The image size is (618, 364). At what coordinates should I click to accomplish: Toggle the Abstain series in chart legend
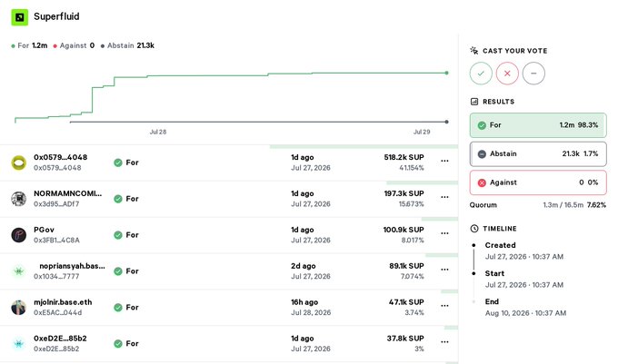pos(127,45)
